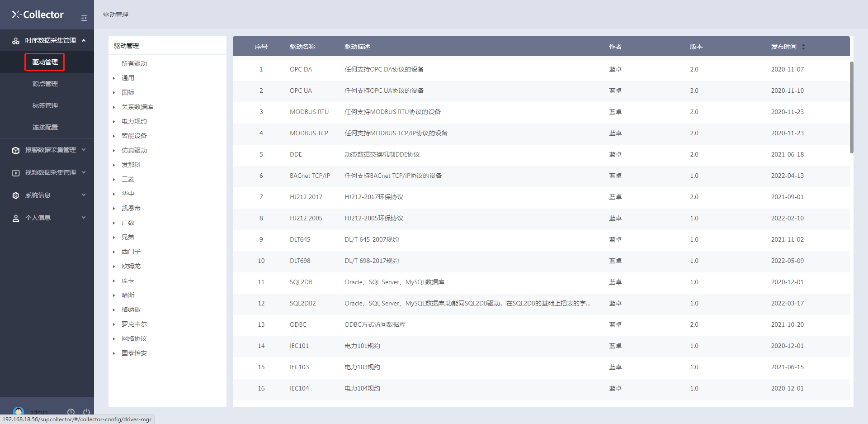
Task: Expand the 系统信息 menu chevron
Action: click(84, 195)
